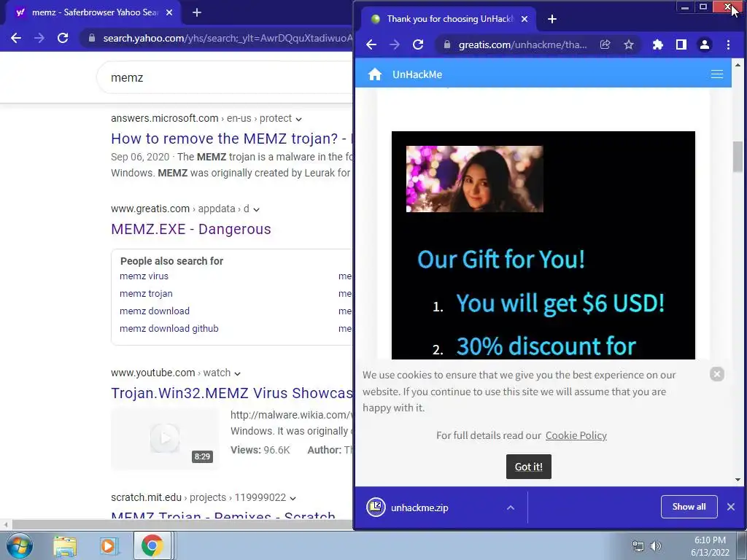This screenshot has width=747, height=560.
Task: Play the 8:29 video thumbnail
Action: point(165,438)
